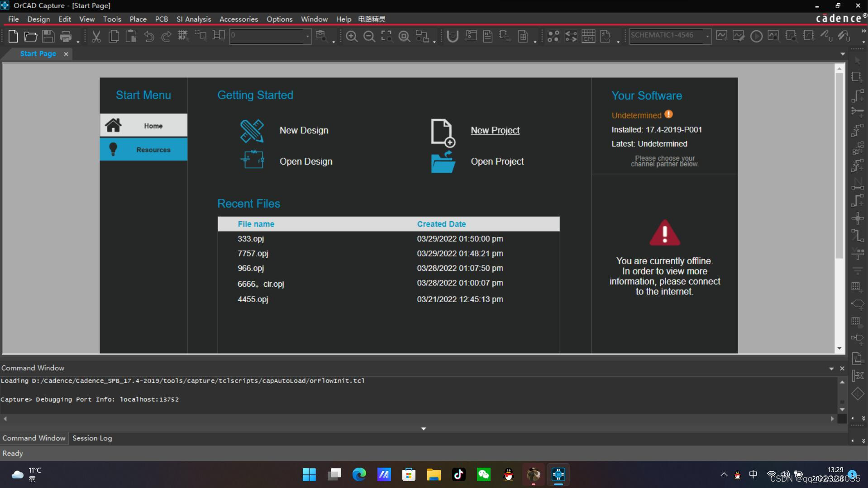Open WeChat from the taskbar
Screen dimensions: 868x488
coord(484,474)
